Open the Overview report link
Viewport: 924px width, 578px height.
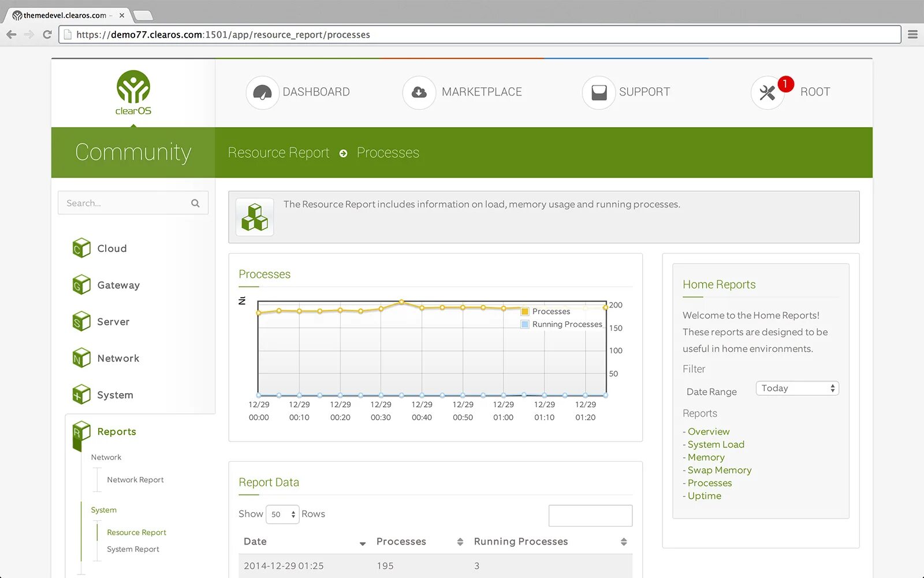709,432
